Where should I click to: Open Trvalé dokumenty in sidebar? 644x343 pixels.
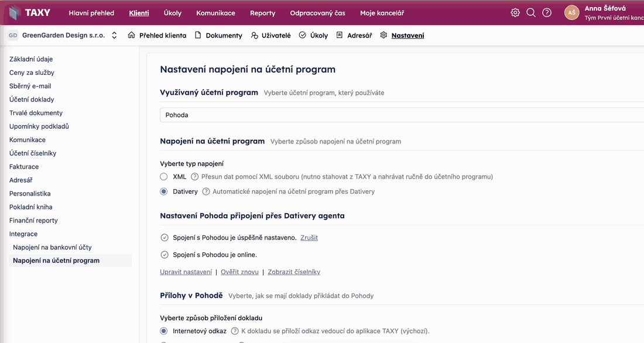36,113
